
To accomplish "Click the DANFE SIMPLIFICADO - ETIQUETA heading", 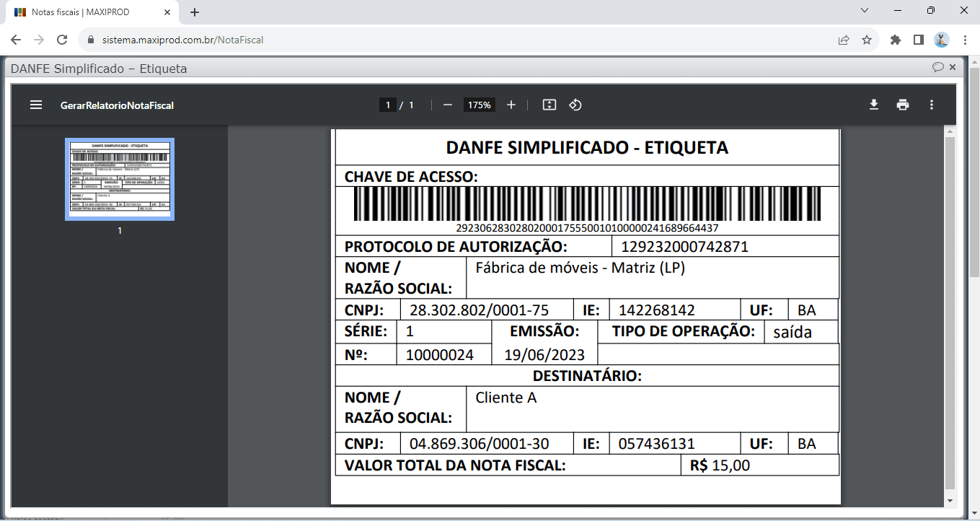I will click(x=587, y=148).
